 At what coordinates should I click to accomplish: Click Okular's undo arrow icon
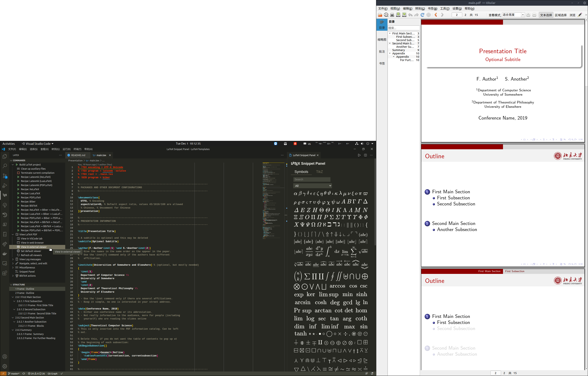click(410, 15)
